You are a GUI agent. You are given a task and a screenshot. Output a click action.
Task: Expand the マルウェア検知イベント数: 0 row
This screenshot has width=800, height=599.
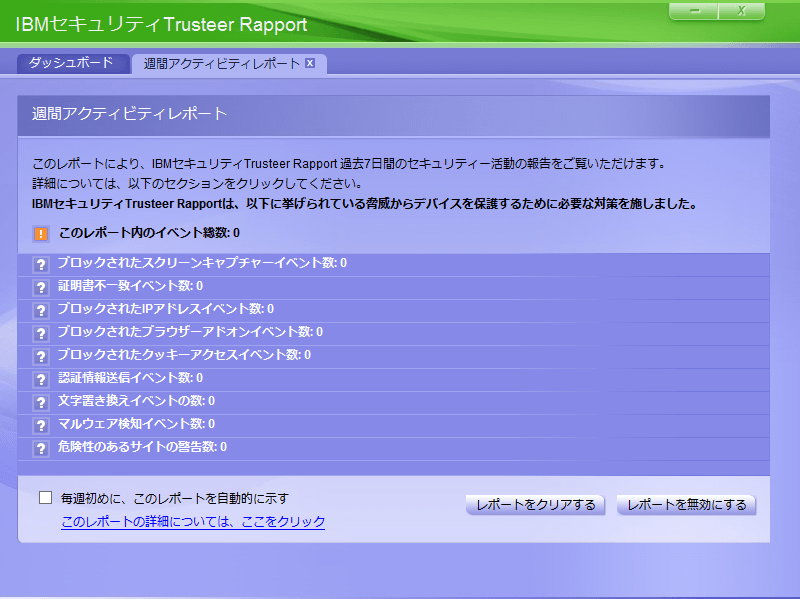[x=393, y=426]
